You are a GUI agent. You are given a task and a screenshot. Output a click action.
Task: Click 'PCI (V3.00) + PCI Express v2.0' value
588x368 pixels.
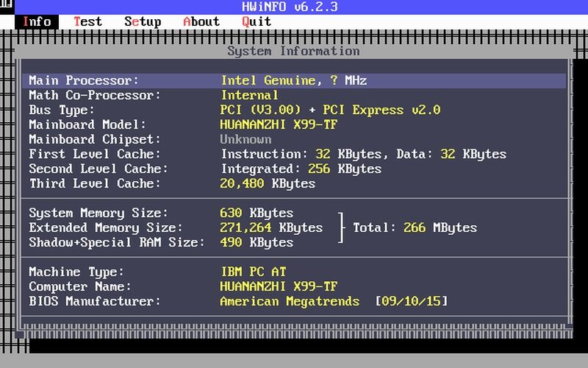click(330, 110)
